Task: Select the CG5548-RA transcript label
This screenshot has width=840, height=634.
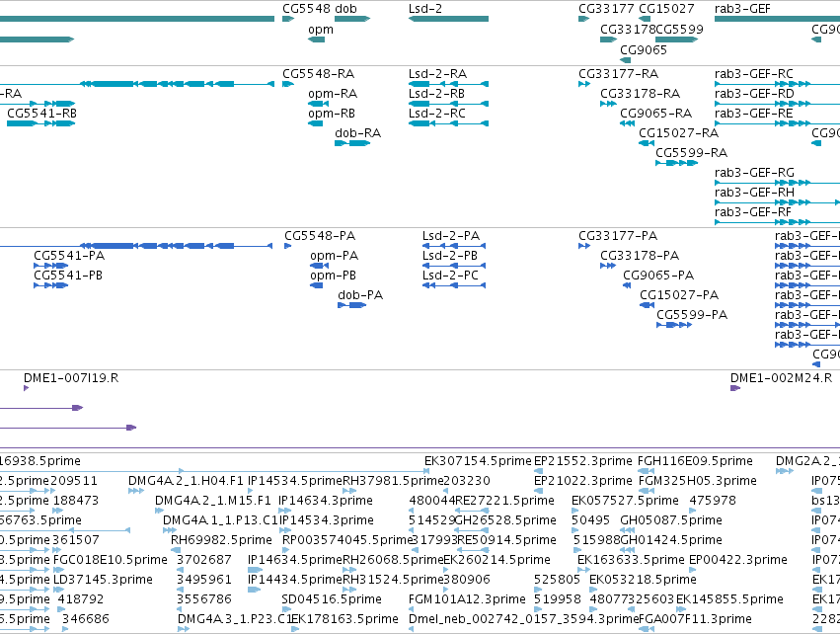Action: click(318, 74)
